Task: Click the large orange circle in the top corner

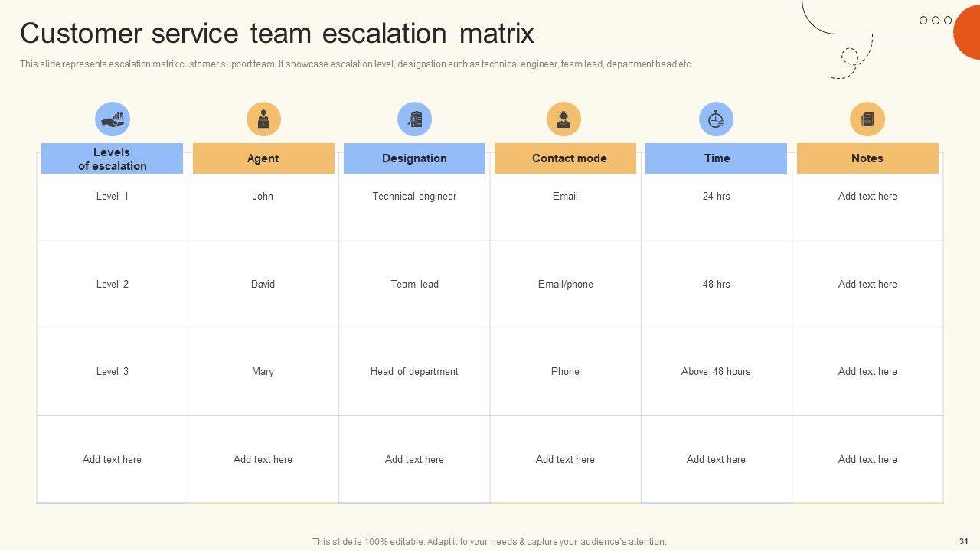Action: pos(968,32)
